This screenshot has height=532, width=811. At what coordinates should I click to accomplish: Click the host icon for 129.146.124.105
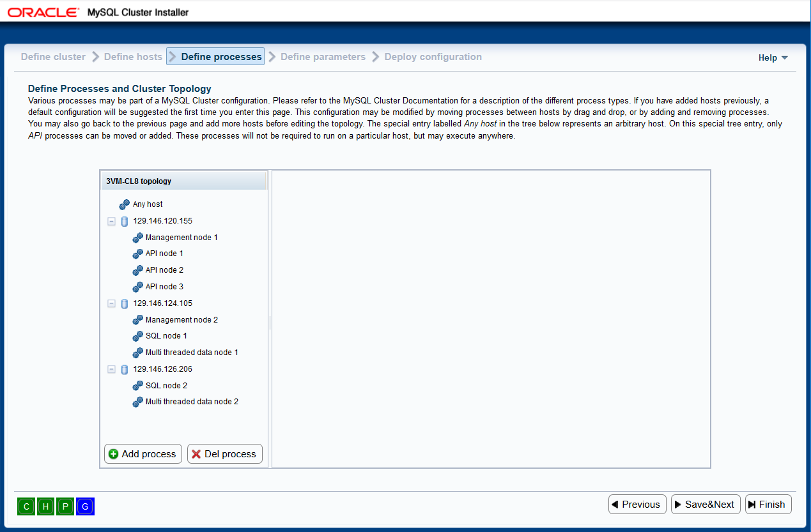point(125,303)
